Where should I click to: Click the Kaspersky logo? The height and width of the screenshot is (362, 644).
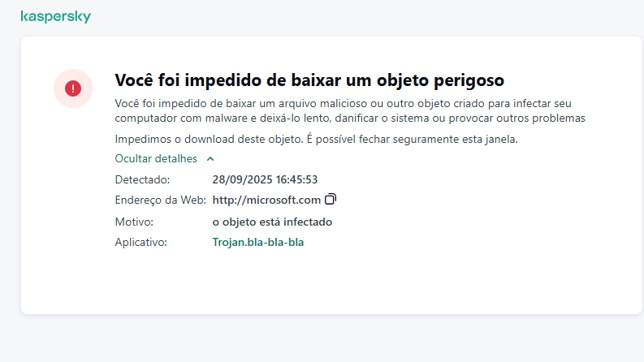55,16
